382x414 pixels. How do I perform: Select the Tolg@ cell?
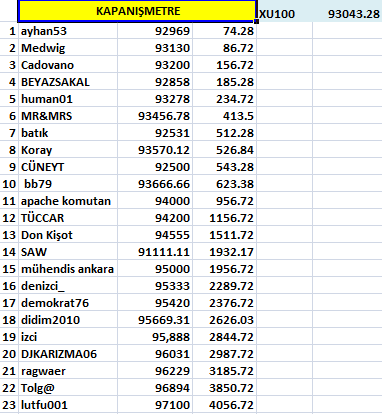point(68,388)
